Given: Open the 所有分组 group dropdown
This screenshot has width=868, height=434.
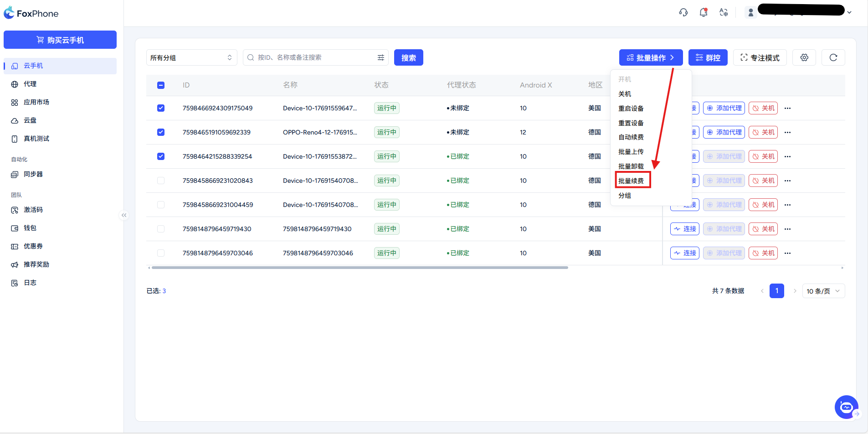Looking at the screenshot, I should [x=191, y=57].
